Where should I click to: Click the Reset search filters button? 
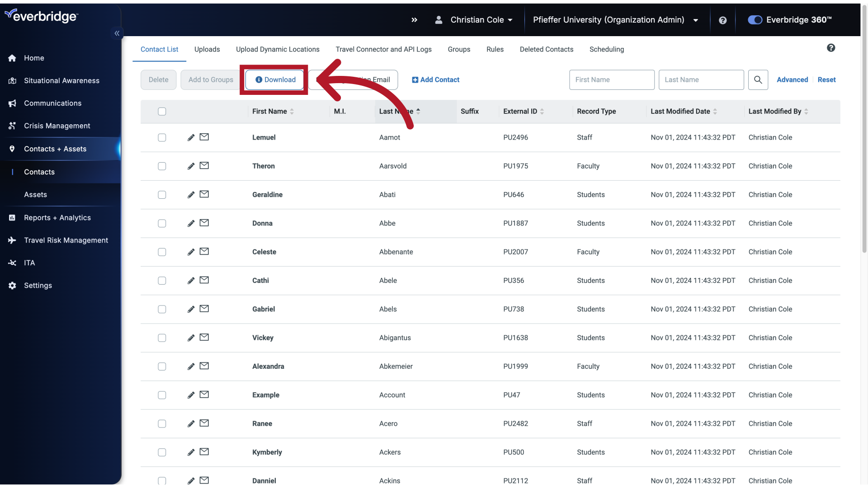coord(826,80)
